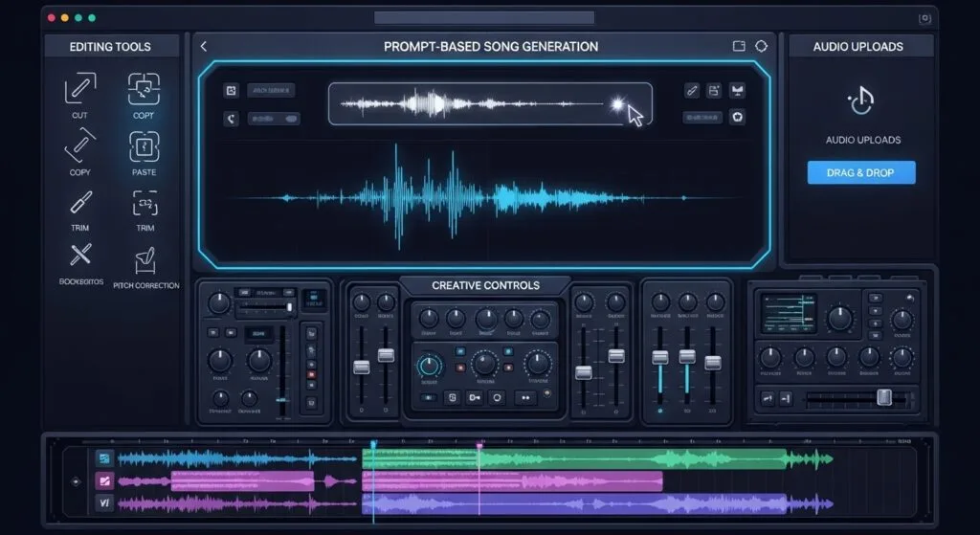The width and height of the screenshot is (980, 535).
Task: Click the audio uploads music note icon
Action: [860, 100]
